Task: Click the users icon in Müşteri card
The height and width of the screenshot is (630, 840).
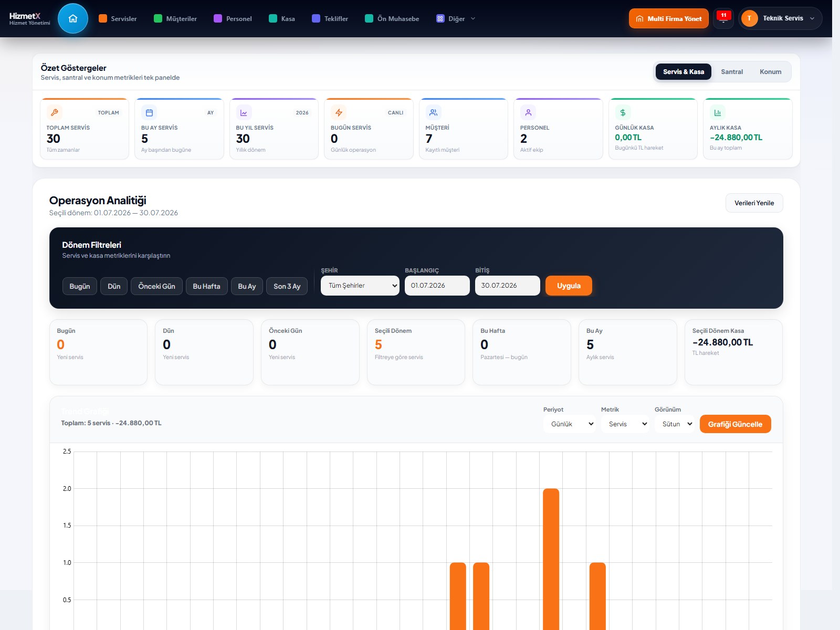Action: (x=433, y=112)
